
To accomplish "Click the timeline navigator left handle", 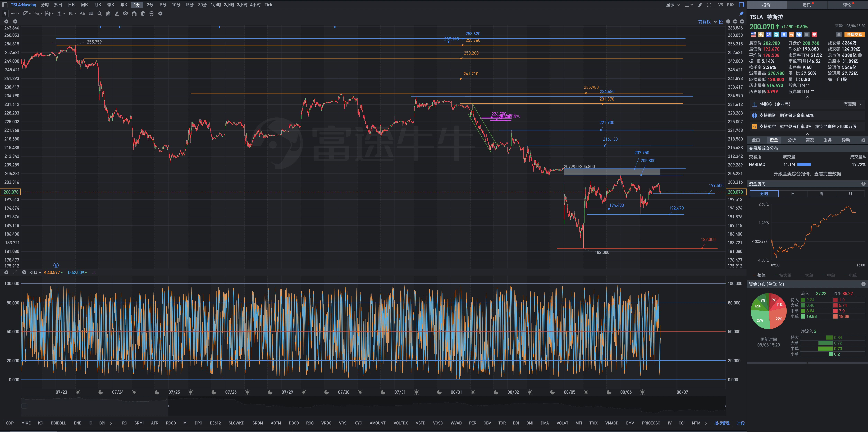I will tap(168, 406).
